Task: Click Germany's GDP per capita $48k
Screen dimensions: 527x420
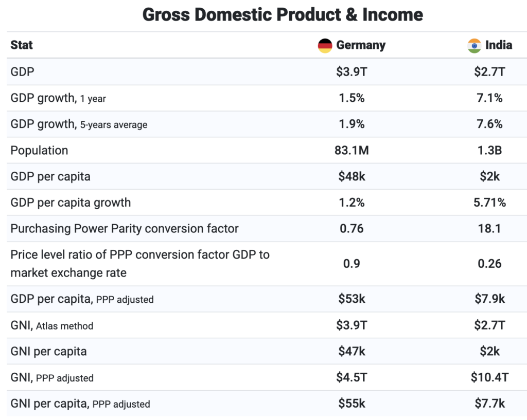Action: (352, 177)
